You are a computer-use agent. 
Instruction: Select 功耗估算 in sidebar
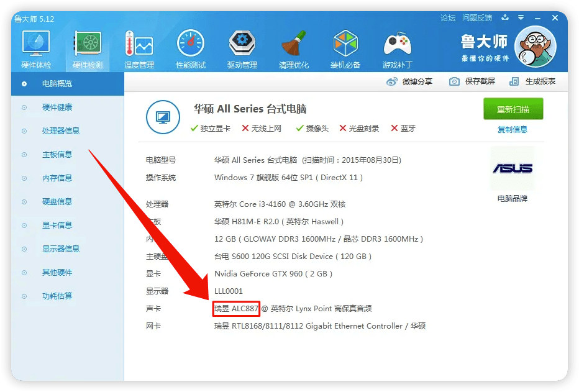click(x=68, y=296)
